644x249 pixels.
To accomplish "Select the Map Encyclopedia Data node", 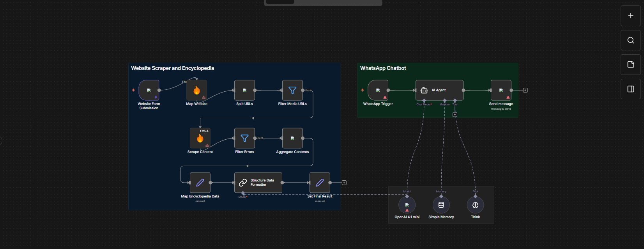I will tap(200, 183).
